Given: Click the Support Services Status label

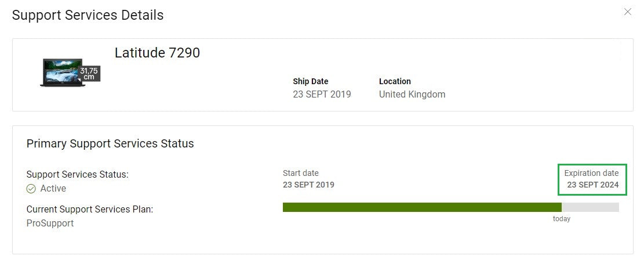Looking at the screenshot, I should 78,175.
